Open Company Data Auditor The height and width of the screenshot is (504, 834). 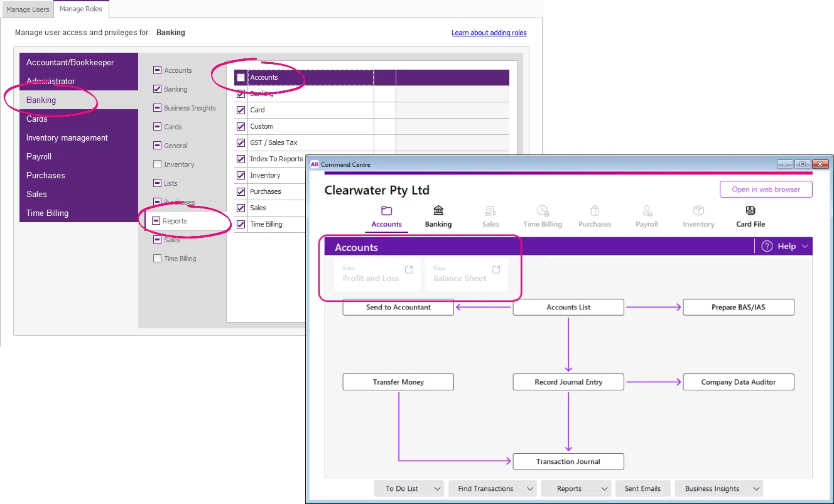[739, 382]
